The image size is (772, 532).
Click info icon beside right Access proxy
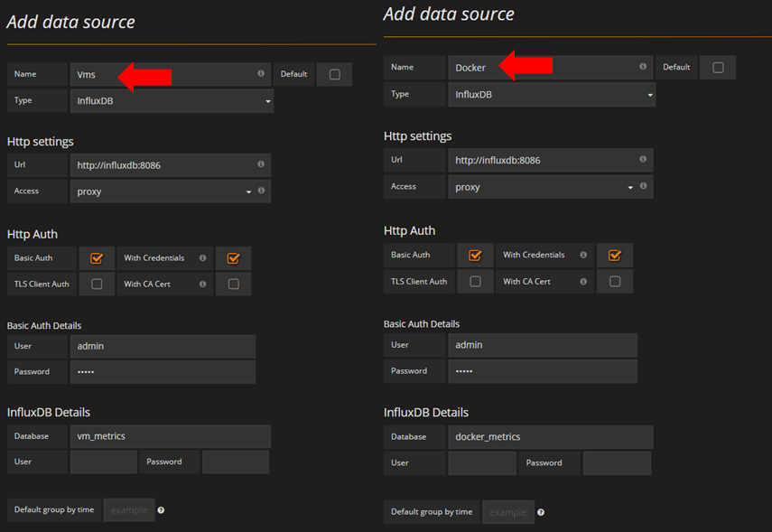point(644,186)
